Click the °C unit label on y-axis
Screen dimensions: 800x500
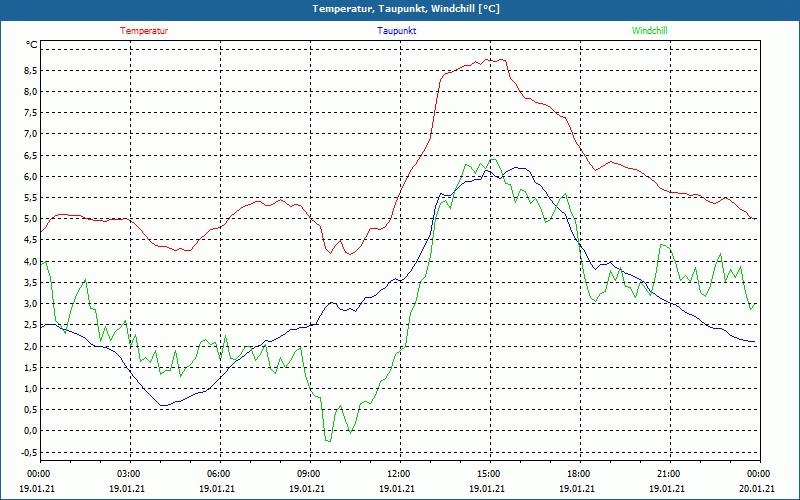coord(32,45)
